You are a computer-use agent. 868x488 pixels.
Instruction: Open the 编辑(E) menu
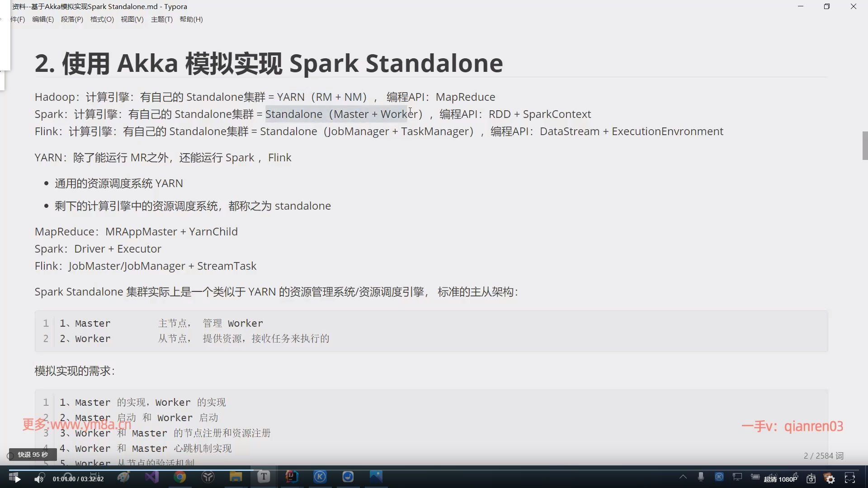[43, 19]
